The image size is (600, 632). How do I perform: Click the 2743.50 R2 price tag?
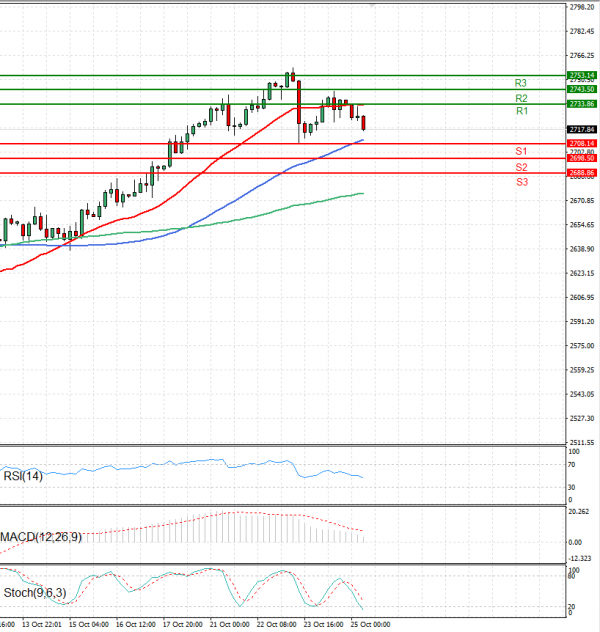tap(582, 89)
